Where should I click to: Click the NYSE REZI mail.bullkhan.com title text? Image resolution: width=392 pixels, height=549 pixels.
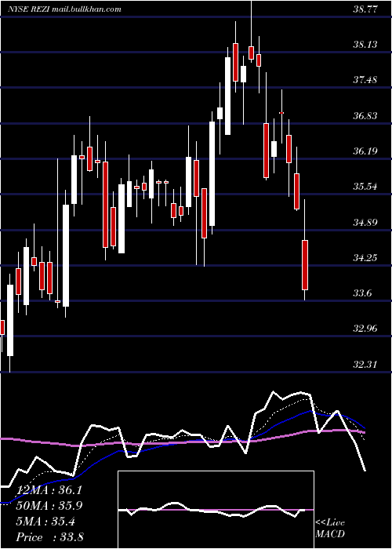pos(65,9)
